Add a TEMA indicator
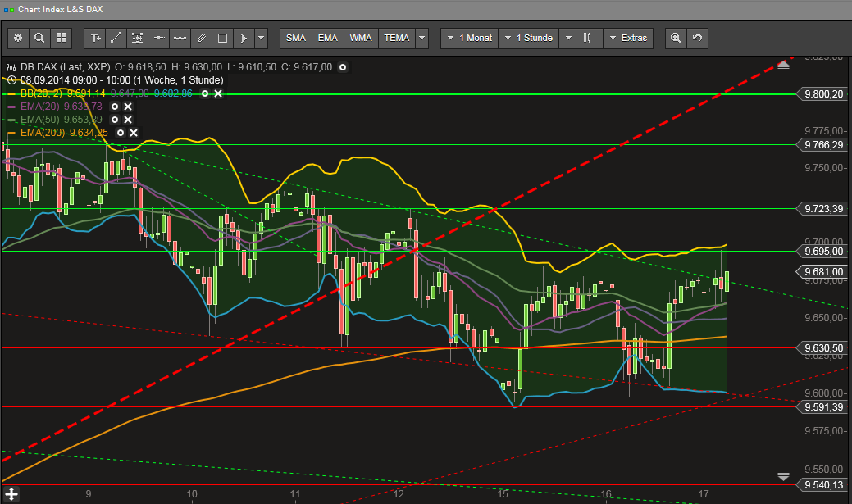Viewport: 852px width, 504px height. point(396,38)
